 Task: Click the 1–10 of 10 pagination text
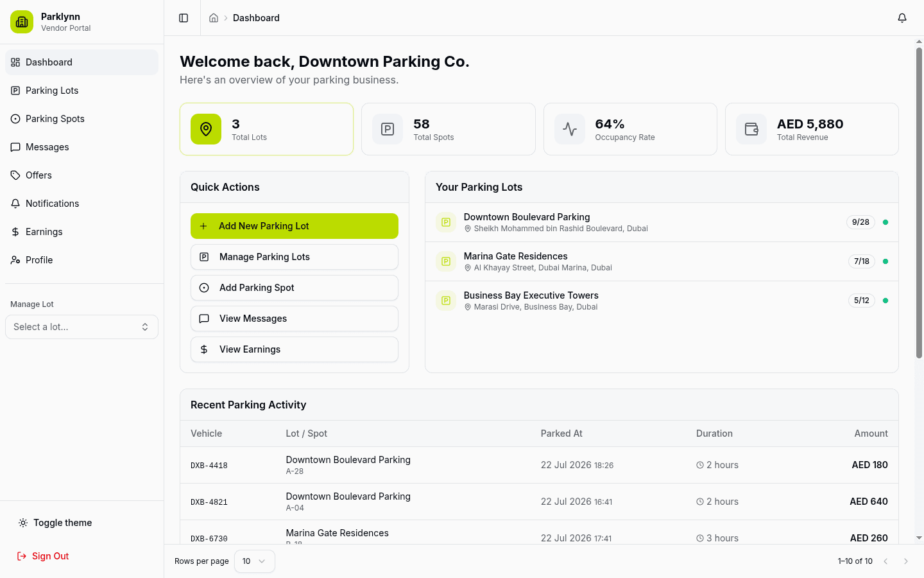[x=855, y=561]
